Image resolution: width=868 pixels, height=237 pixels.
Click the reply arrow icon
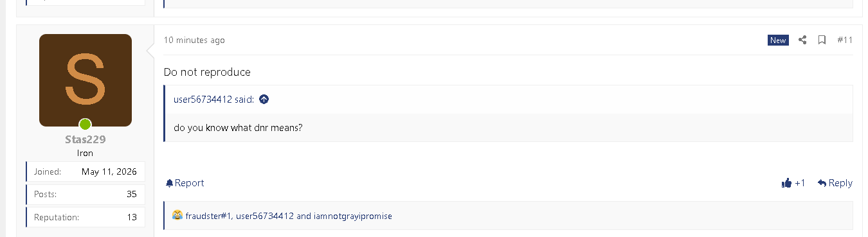(822, 183)
